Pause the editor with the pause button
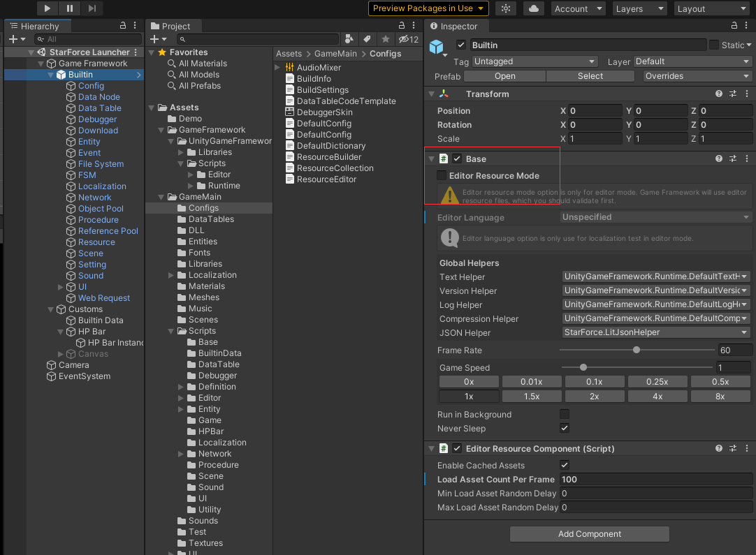The height and width of the screenshot is (555, 756). [69, 8]
